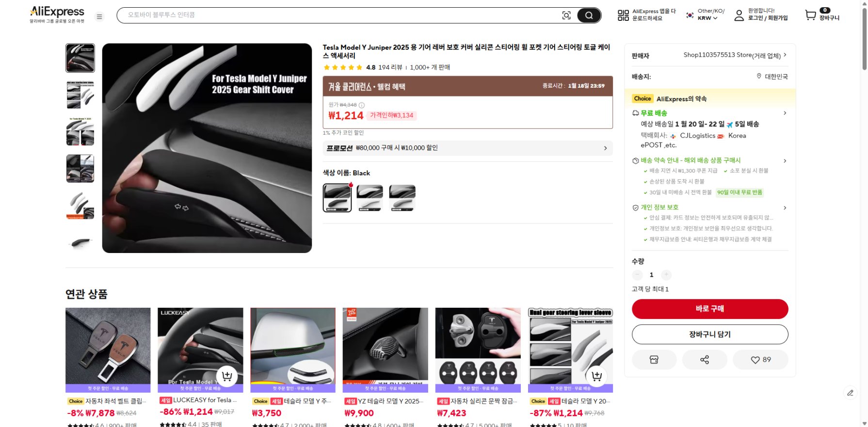The image size is (868, 427).
Task: Click the ship-to location pin icon
Action: 759,76
